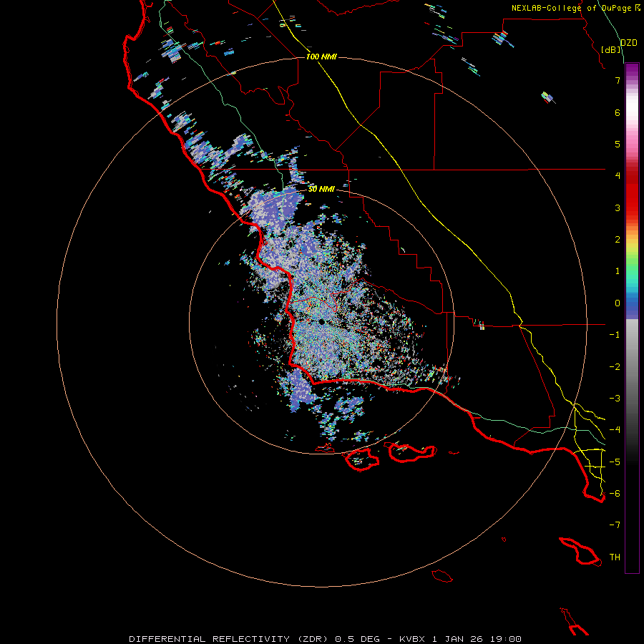Click the 6 value on color scale

[x=618, y=112]
